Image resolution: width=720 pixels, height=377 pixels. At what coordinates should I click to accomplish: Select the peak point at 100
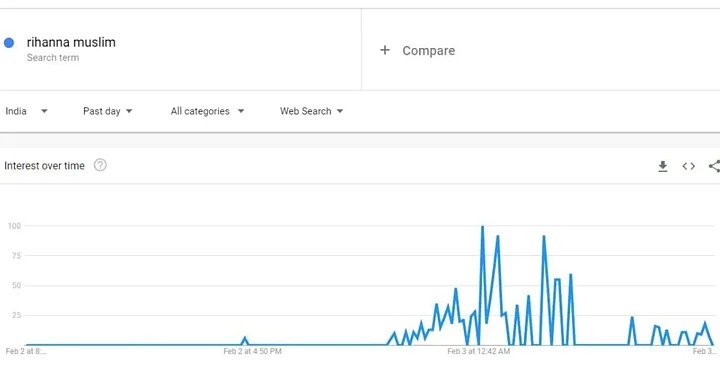(482, 226)
